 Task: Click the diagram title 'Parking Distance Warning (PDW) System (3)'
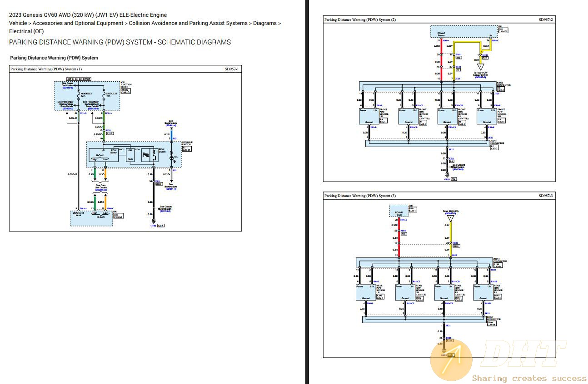pos(360,196)
